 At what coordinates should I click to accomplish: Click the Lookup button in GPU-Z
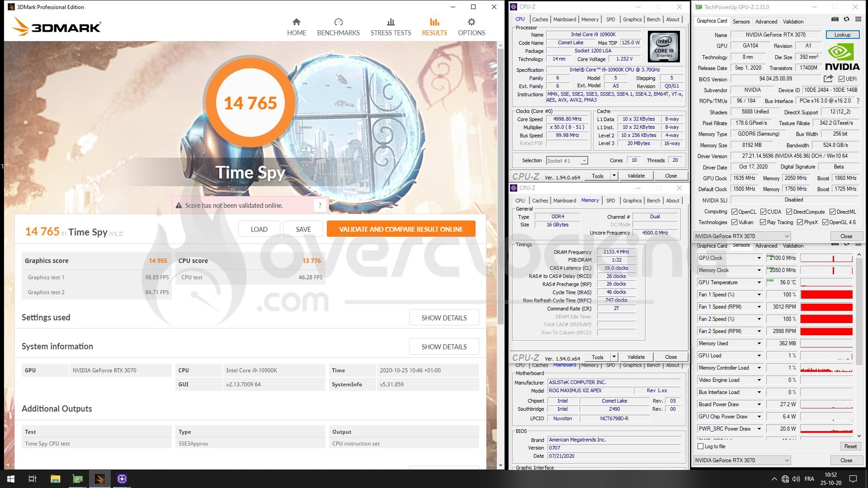(842, 35)
